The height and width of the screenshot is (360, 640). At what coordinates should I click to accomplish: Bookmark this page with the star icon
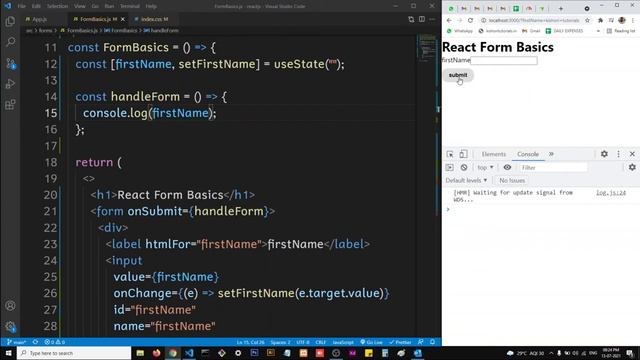tap(587, 20)
